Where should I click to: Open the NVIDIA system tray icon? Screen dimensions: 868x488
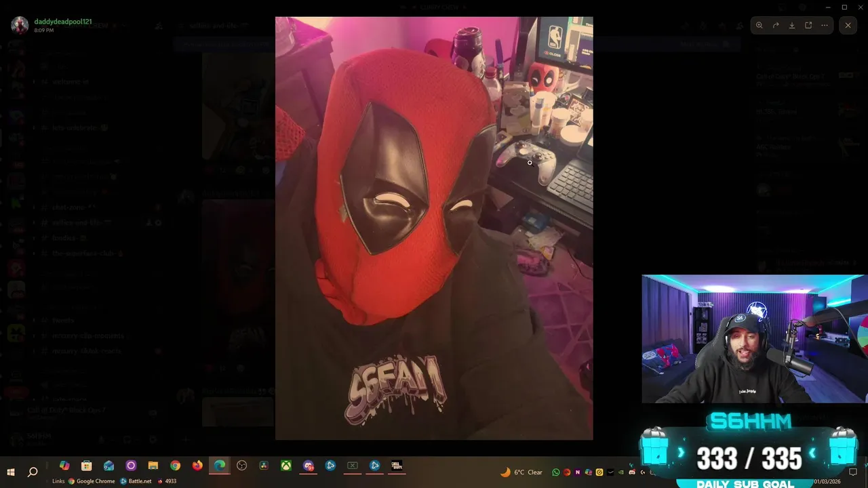pyautogui.click(x=622, y=472)
